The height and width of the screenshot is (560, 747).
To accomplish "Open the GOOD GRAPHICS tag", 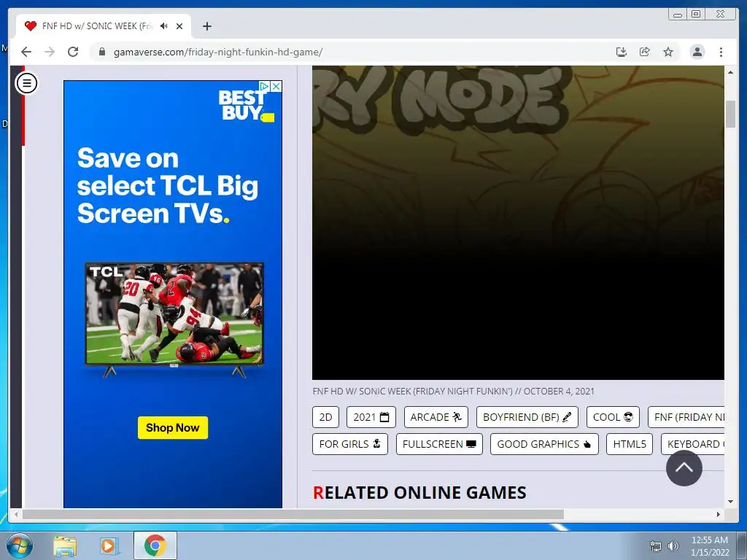I will 544,444.
